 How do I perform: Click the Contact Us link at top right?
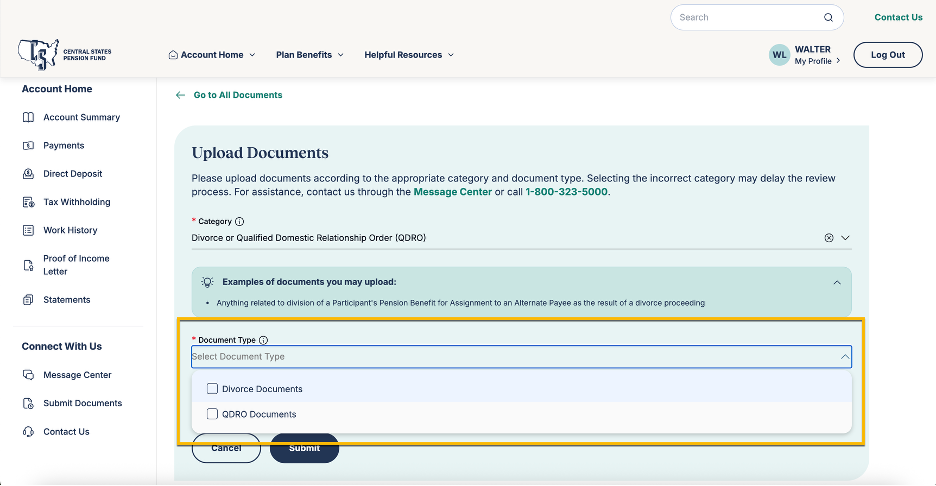click(x=898, y=17)
